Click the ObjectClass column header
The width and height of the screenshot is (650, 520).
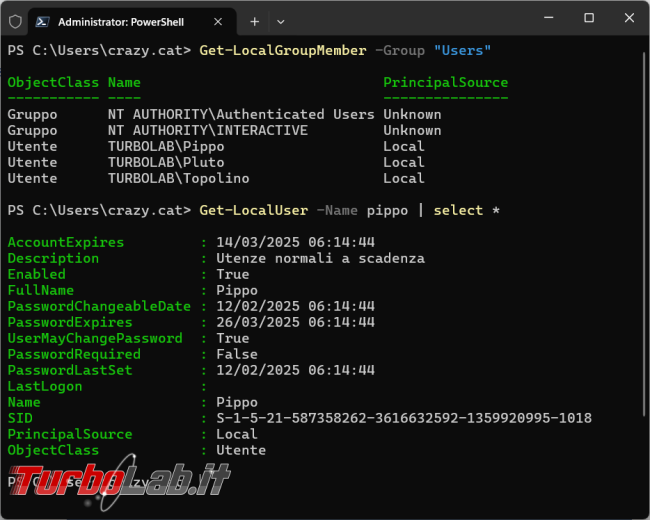click(53, 83)
